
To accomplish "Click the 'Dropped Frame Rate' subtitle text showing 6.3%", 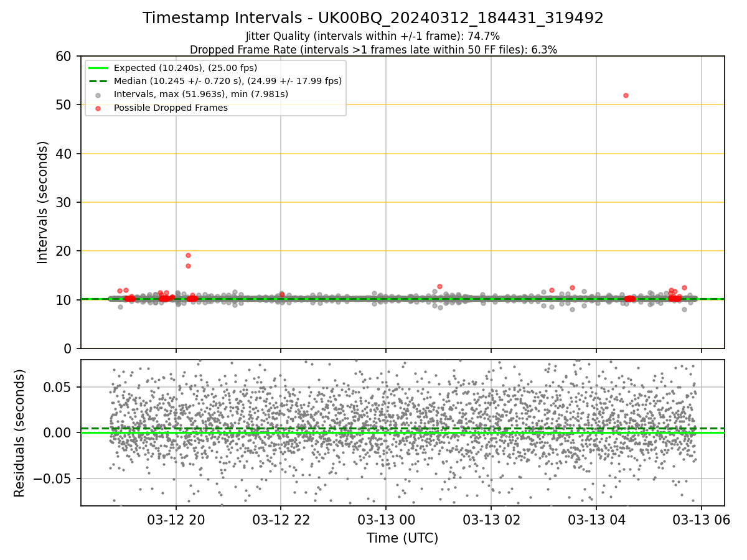I will pyautogui.click(x=373, y=50).
